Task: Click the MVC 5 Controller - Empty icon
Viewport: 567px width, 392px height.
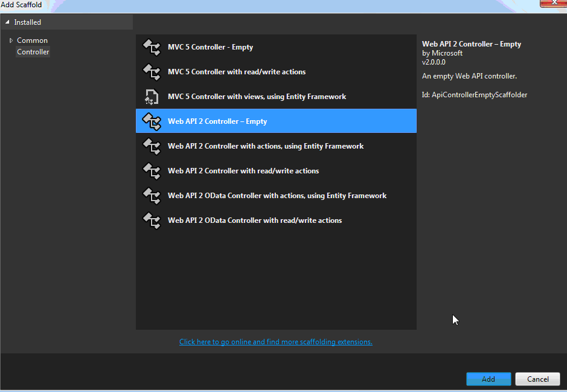Action: tap(152, 47)
